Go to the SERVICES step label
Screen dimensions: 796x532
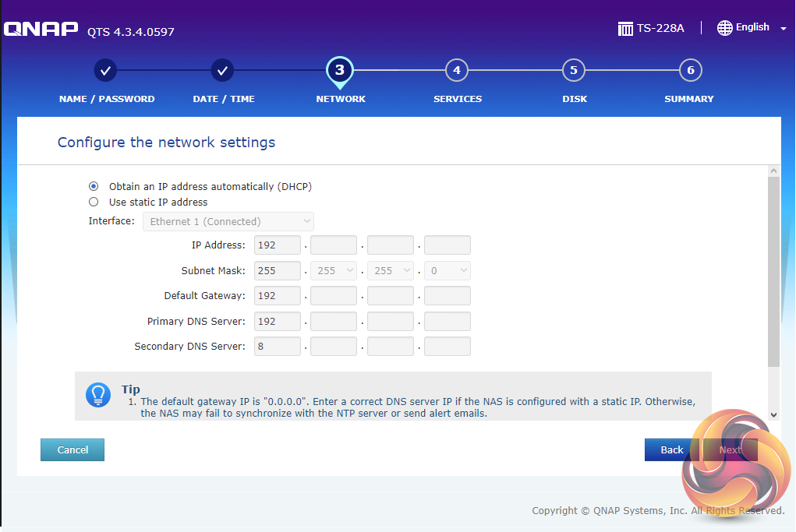pos(458,99)
